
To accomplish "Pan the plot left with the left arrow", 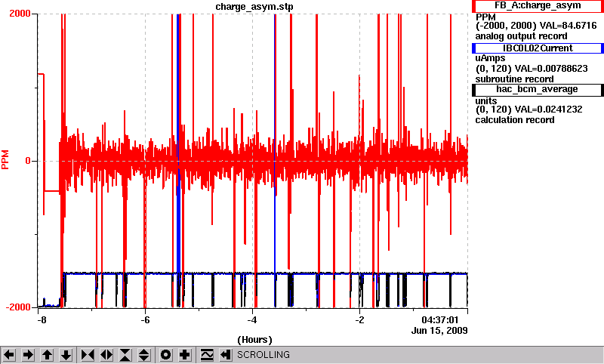I will [9, 355].
